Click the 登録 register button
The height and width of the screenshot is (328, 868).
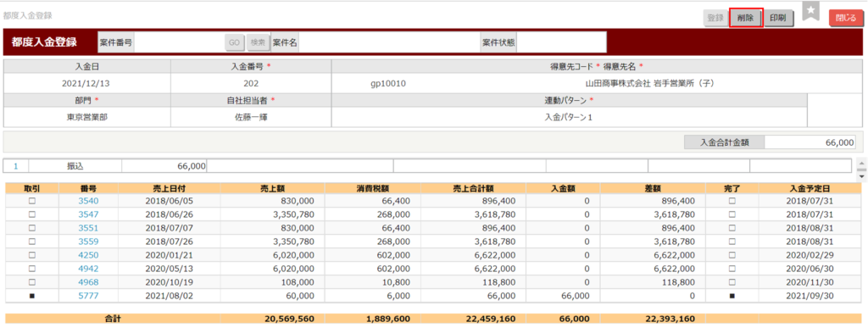[715, 18]
